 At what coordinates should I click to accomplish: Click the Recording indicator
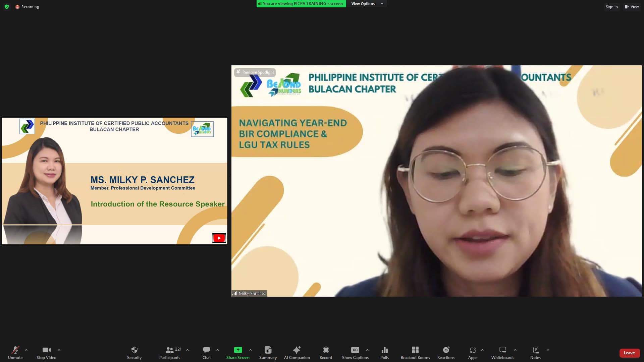point(27,7)
